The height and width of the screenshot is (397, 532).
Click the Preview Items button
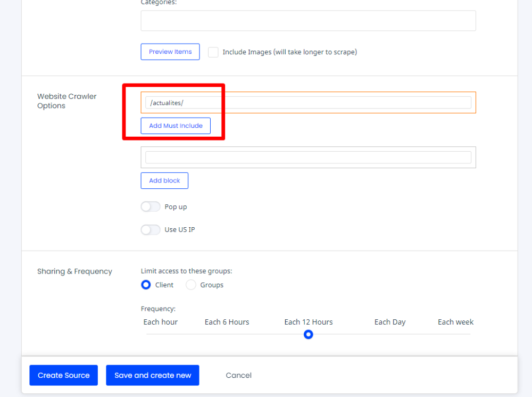170,52
